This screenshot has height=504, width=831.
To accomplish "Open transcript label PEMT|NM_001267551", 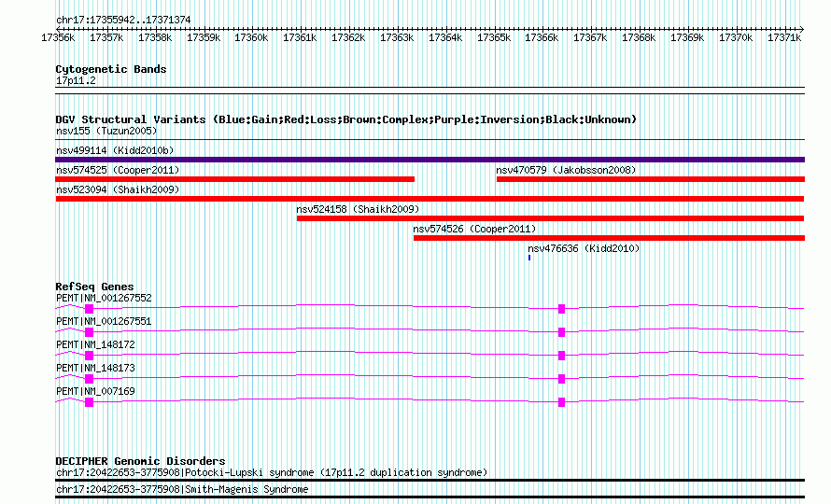I will click(104, 322).
